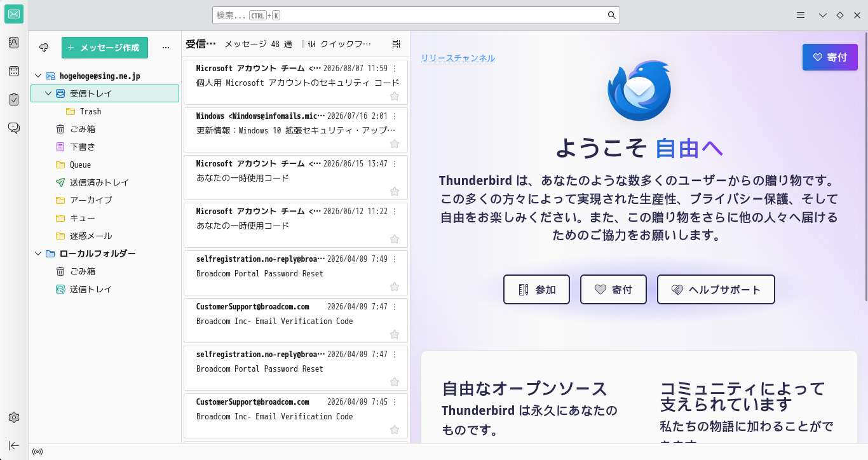Open the application hamburger menu
868x460 pixels.
click(x=801, y=15)
